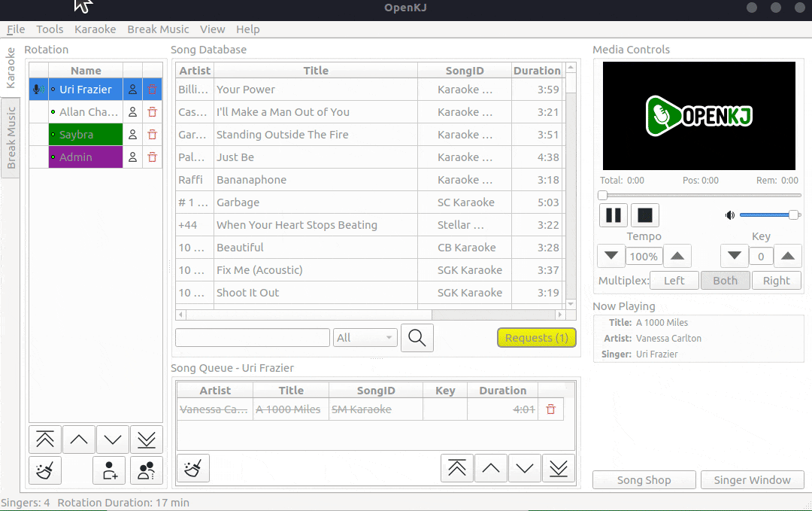This screenshot has width=812, height=511.
Task: Decrease tempo with down arrow
Action: 611,257
